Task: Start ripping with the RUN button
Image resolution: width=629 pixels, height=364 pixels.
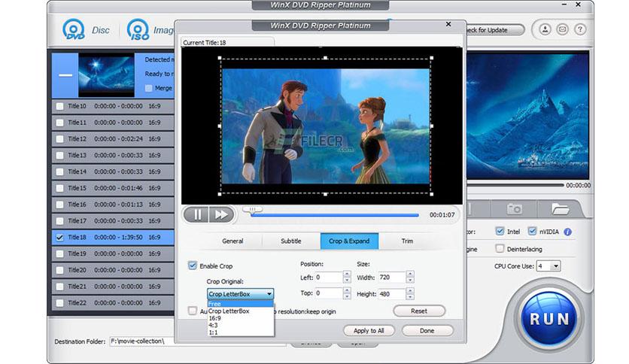Action: 549,319
